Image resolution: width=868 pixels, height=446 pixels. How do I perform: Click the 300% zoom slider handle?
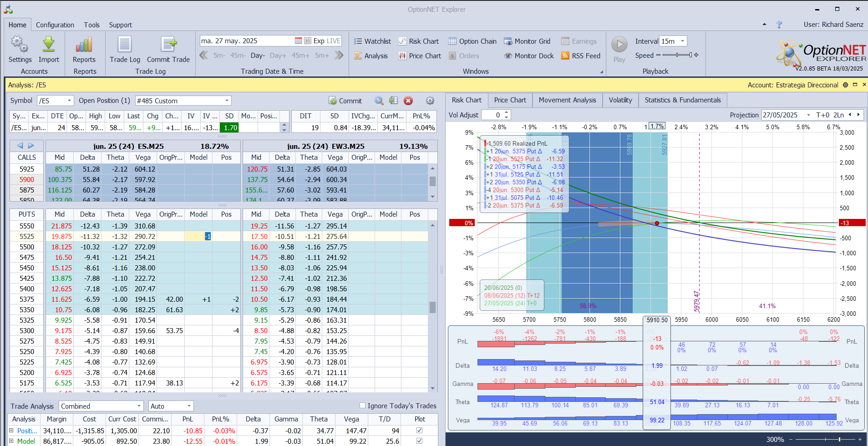[x=839, y=440]
